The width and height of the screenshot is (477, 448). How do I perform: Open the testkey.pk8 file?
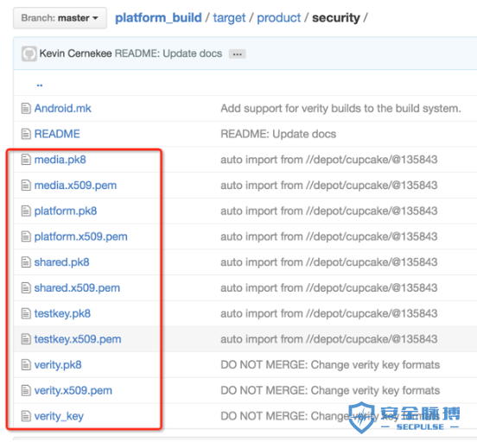click(x=62, y=313)
